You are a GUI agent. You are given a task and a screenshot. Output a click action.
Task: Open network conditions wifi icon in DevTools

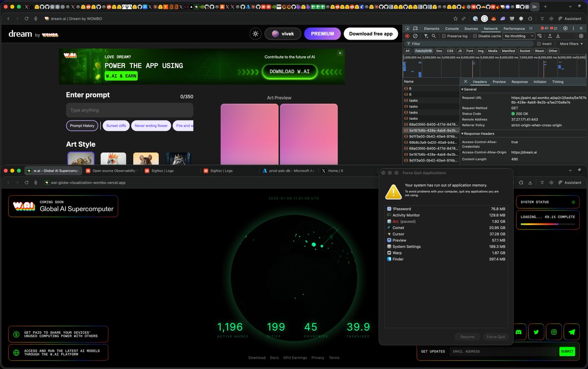pyautogui.click(x=539, y=36)
